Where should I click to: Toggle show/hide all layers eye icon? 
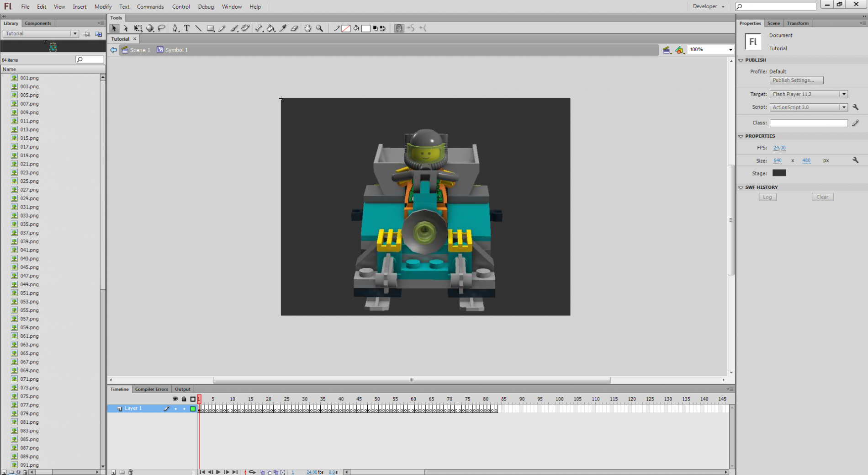(x=175, y=399)
